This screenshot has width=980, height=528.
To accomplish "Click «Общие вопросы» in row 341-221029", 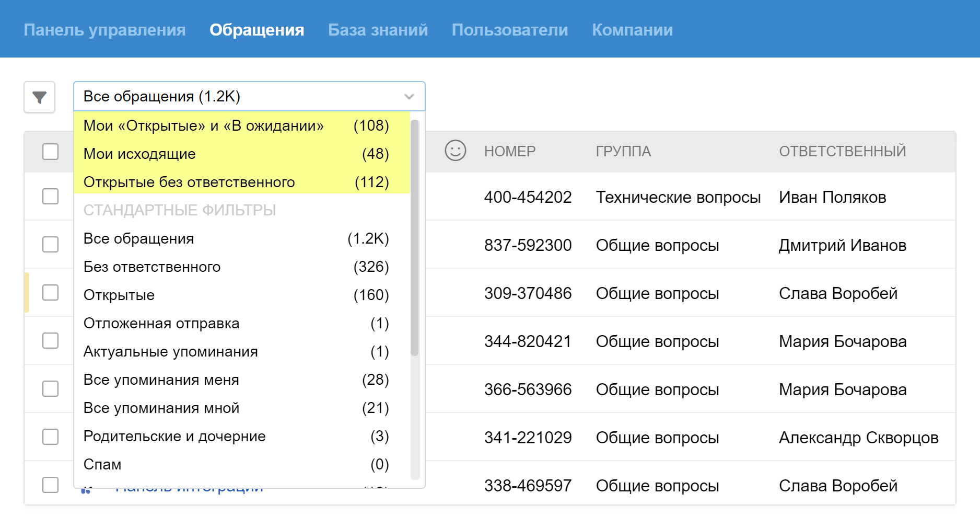I will point(657,438).
